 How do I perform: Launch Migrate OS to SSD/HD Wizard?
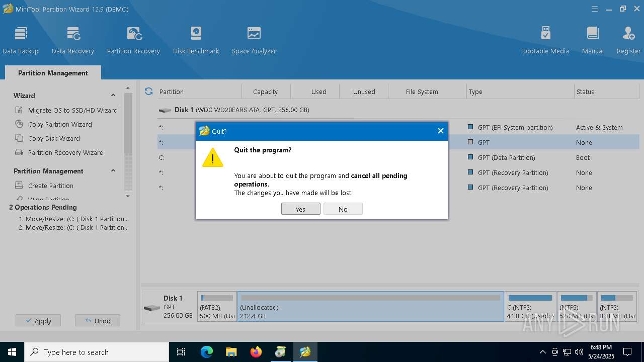[x=72, y=110]
